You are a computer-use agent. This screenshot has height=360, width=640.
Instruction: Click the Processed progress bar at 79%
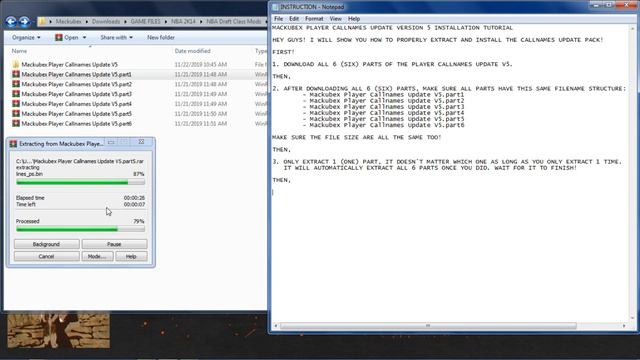coord(80,229)
